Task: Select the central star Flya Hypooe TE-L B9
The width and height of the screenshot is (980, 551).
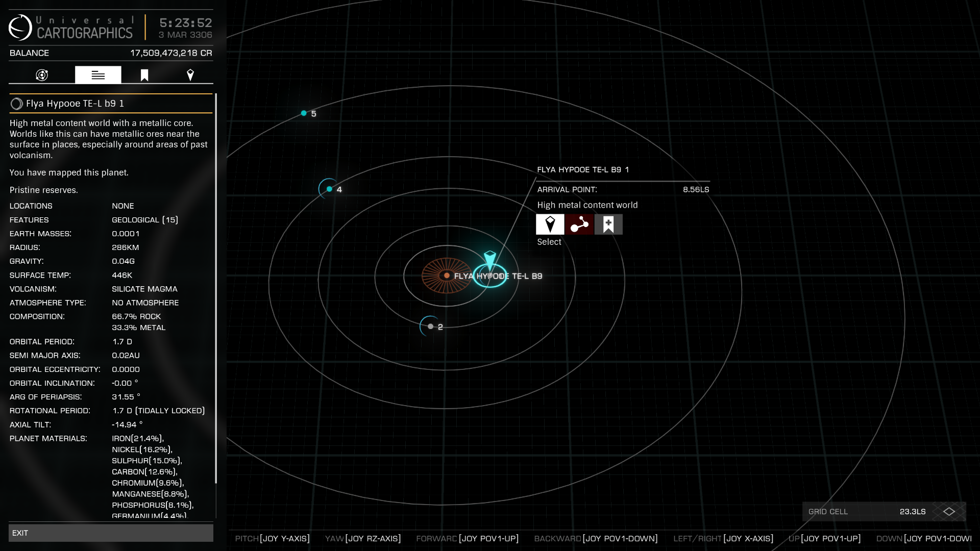Action: pos(447,275)
